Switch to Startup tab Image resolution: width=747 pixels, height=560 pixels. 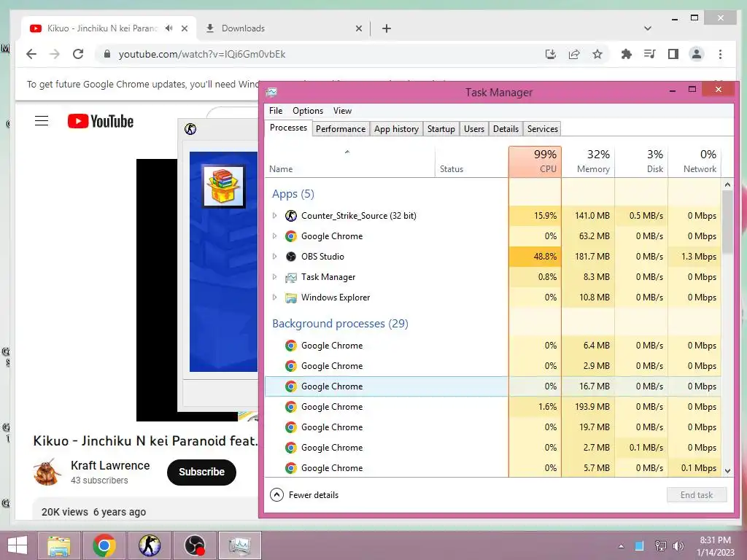441,129
